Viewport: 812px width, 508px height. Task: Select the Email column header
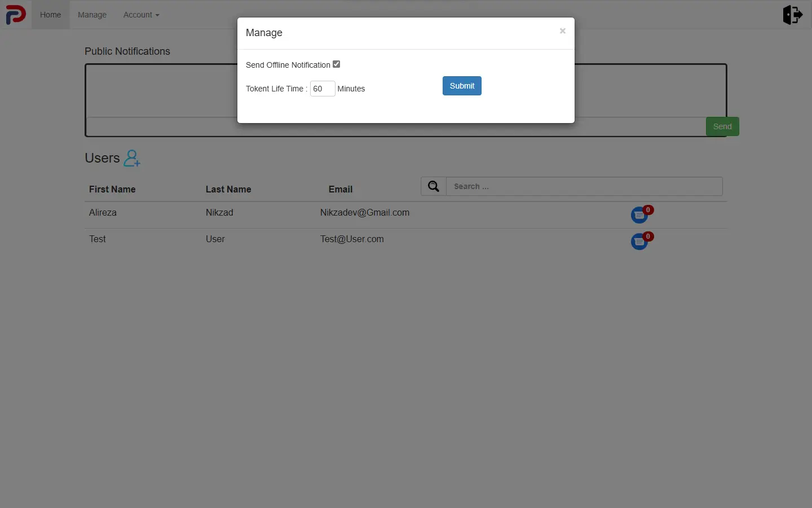[341, 189]
